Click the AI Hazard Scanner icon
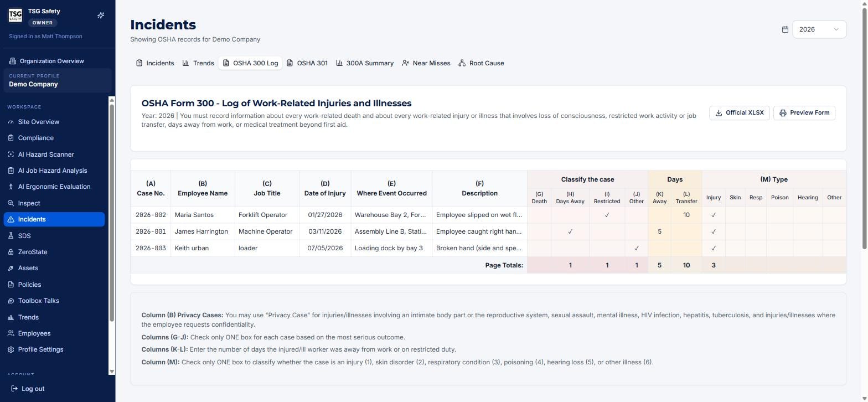Viewport: 868px width, 402px height. coord(11,154)
